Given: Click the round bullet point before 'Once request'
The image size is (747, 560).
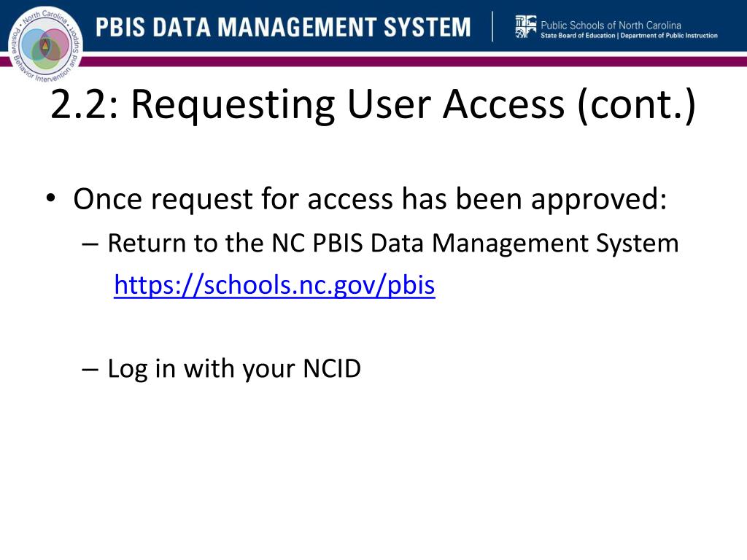Looking at the screenshot, I should pyautogui.click(x=51, y=198).
